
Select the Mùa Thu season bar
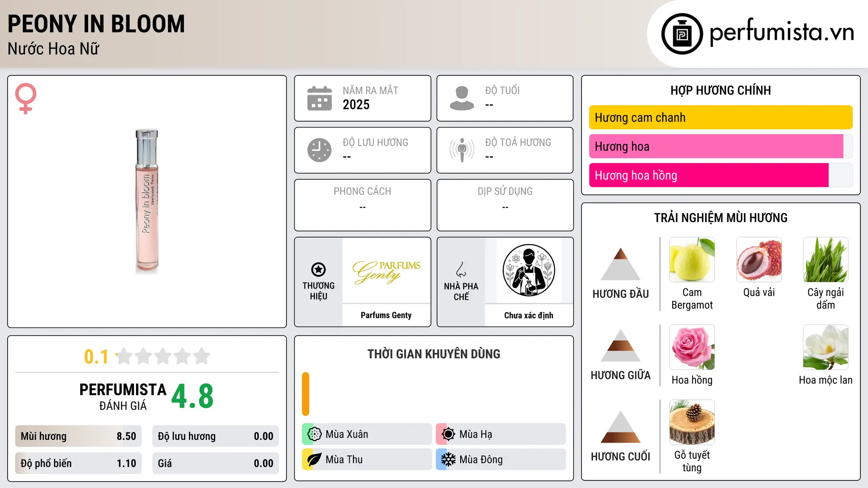(367, 460)
